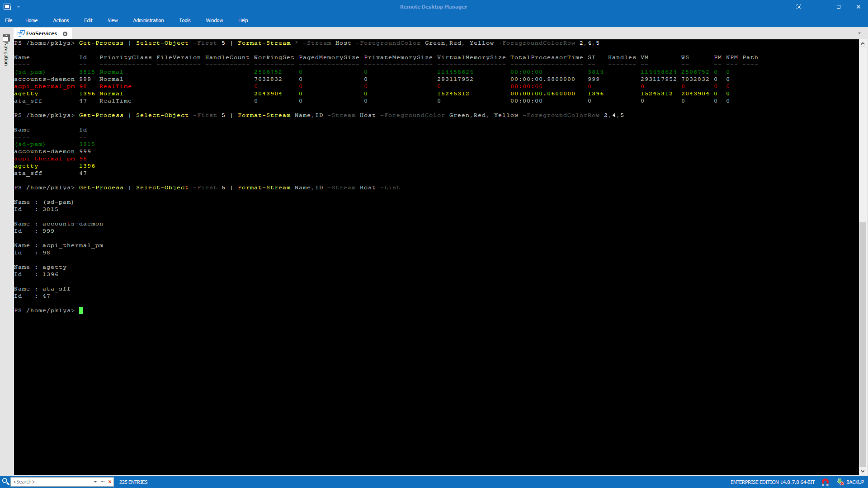Activate the focus mode icon near window controls

(799, 7)
